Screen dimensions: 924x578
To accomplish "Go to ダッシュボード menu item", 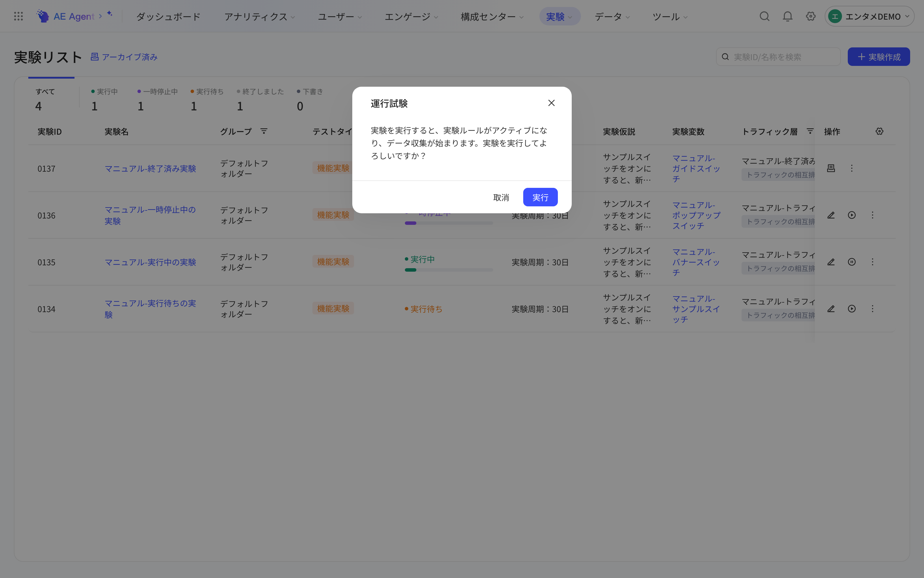I will (x=168, y=16).
